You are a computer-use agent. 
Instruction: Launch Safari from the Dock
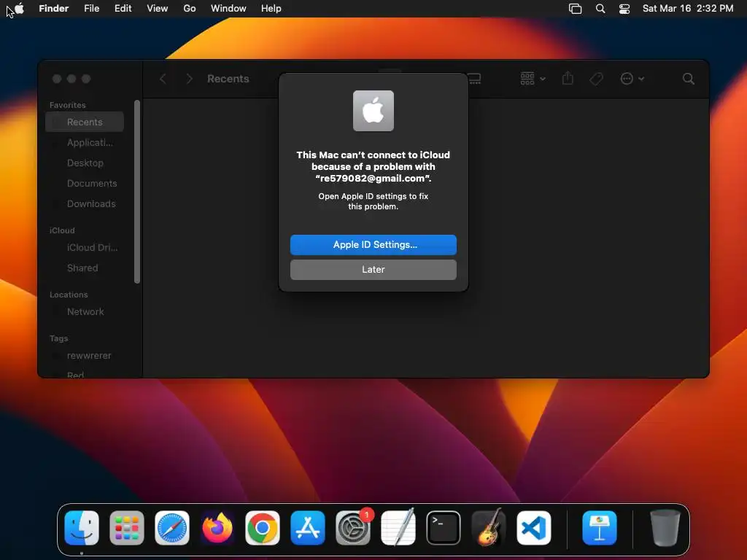[172, 528]
